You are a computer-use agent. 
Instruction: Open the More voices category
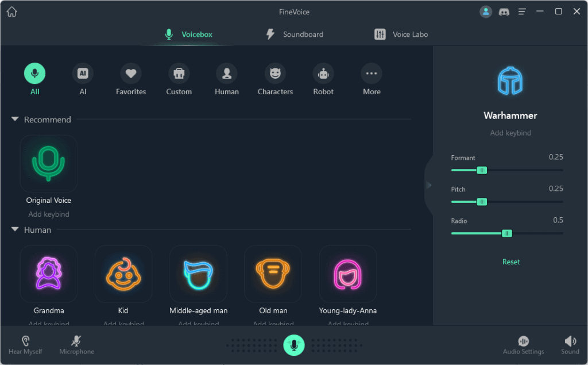pyautogui.click(x=371, y=73)
